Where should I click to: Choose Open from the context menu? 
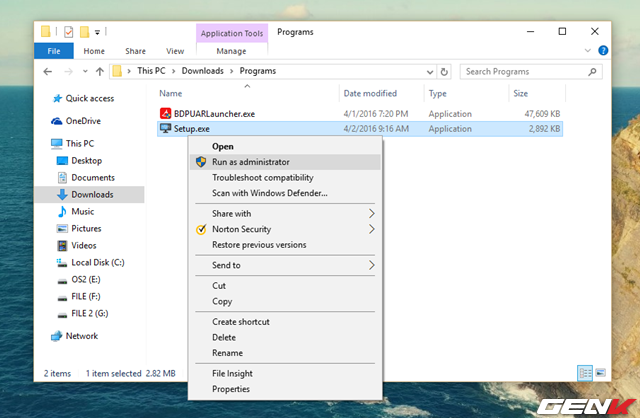(285, 147)
